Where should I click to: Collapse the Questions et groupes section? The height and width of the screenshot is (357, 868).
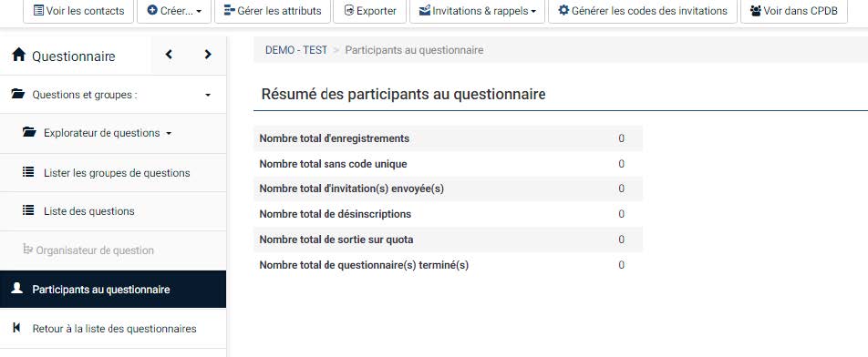(x=208, y=95)
